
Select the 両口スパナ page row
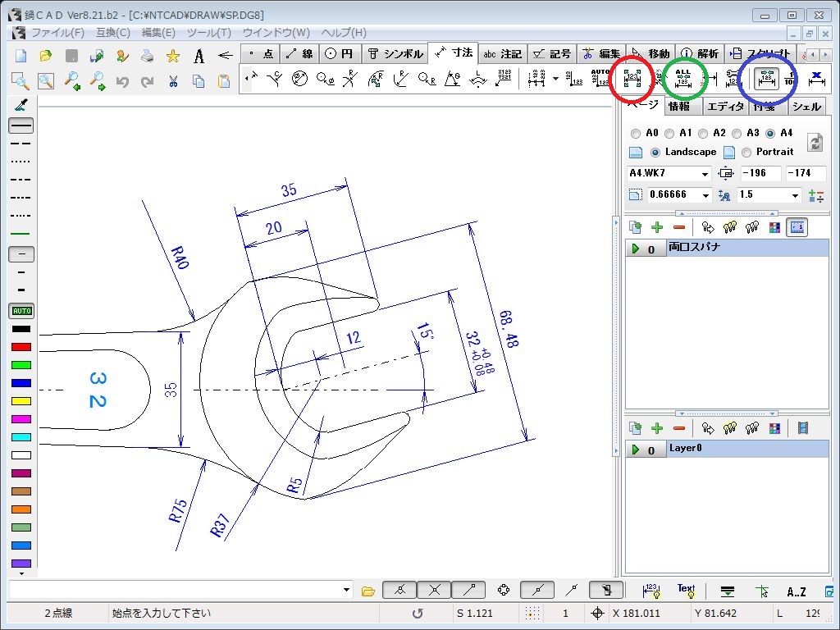click(x=728, y=248)
